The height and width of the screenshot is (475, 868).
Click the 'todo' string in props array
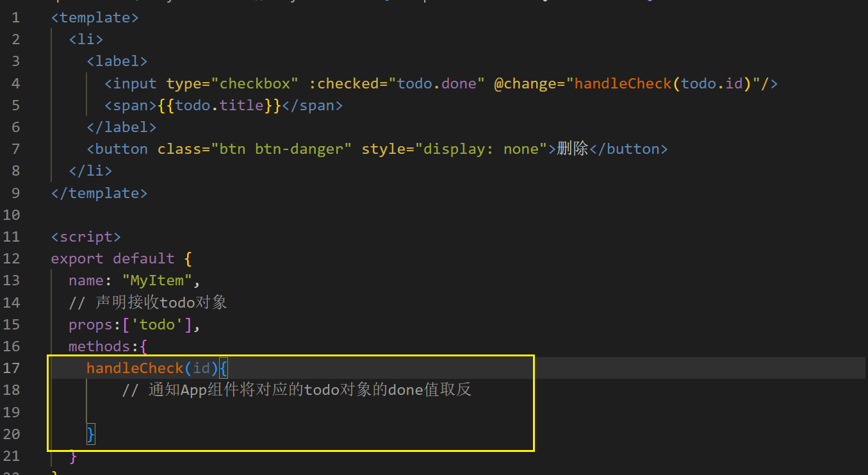157,324
